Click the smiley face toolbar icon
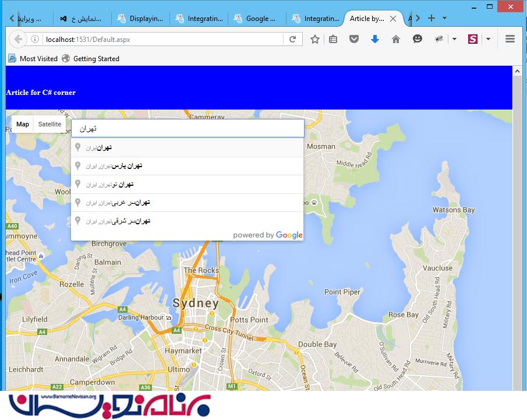This screenshot has height=420, width=527. point(417,39)
